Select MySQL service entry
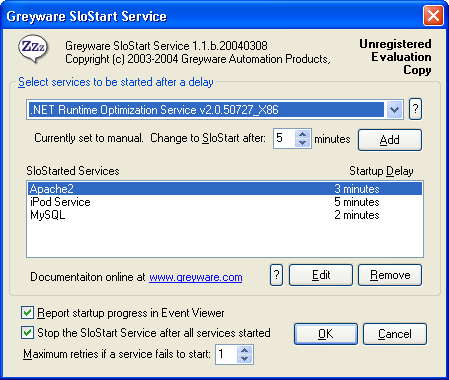449x380 pixels. pos(225,215)
